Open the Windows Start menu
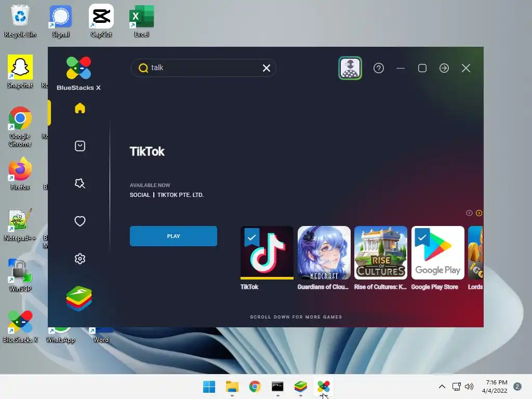 209,387
